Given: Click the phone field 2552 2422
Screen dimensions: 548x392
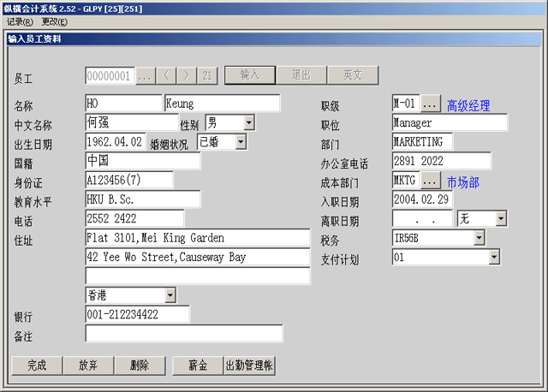Looking at the screenshot, I should [x=134, y=219].
